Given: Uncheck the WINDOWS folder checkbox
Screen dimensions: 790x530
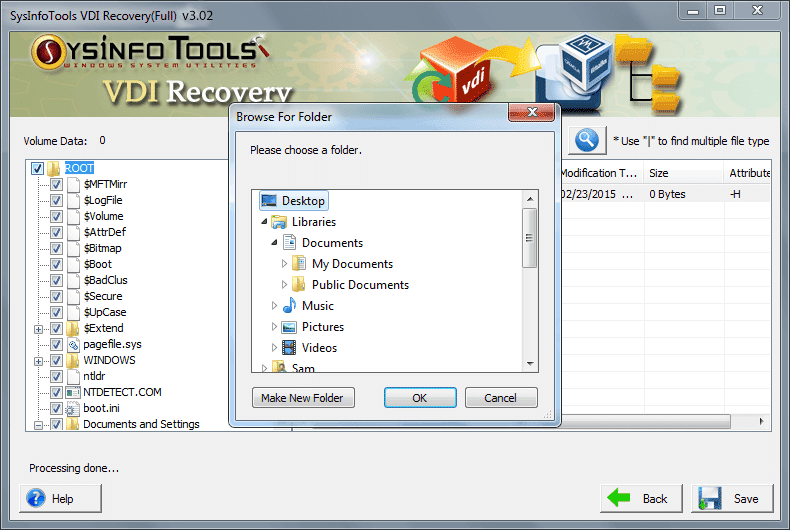Looking at the screenshot, I should (x=56, y=361).
